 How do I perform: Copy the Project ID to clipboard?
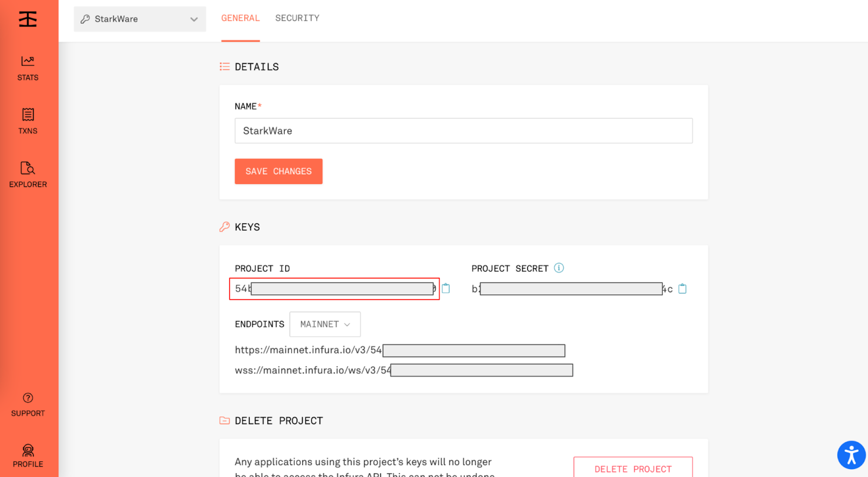point(446,288)
